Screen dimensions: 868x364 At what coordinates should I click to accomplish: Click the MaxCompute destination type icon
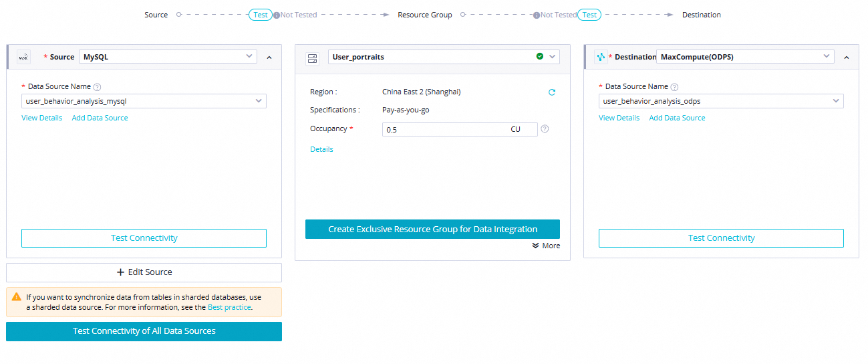tap(601, 57)
